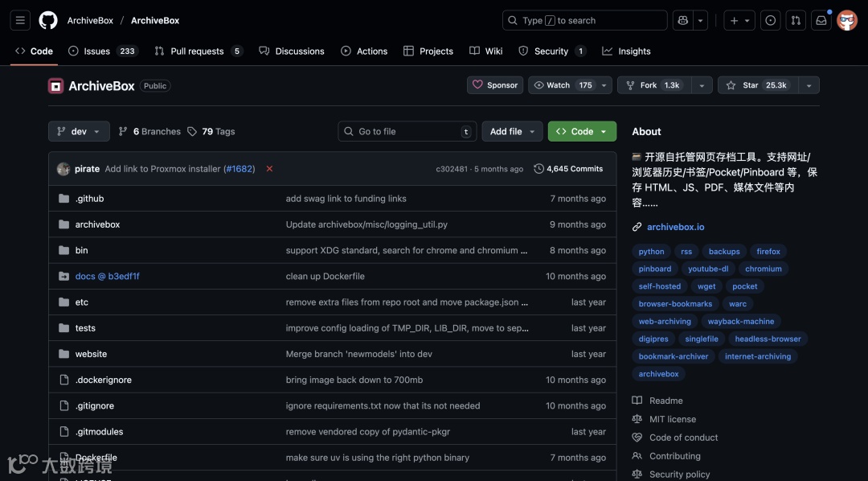Open the Issues shortcut icon in header

coord(770,20)
